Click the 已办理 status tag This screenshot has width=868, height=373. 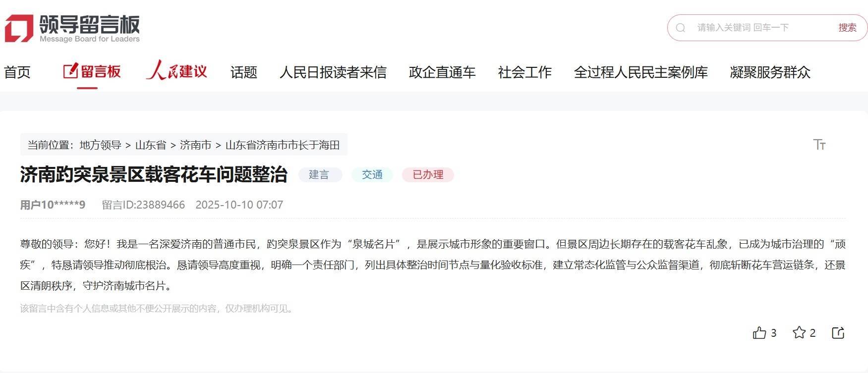point(428,175)
